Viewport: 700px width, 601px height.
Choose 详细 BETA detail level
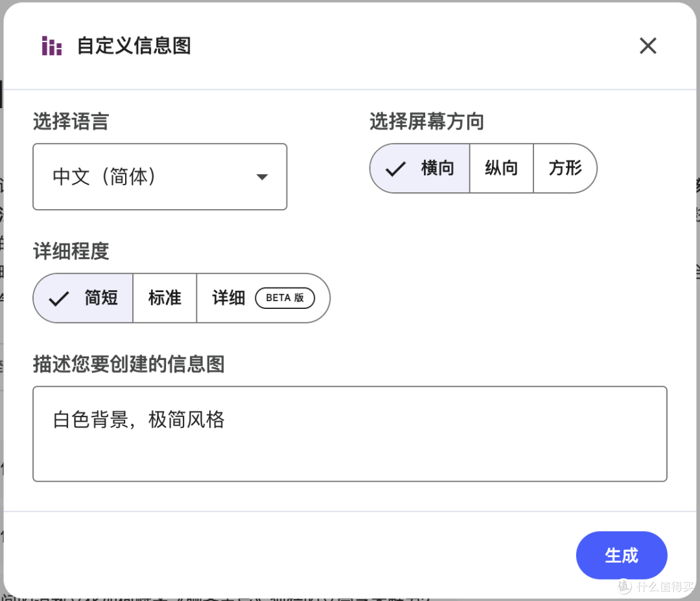[263, 298]
